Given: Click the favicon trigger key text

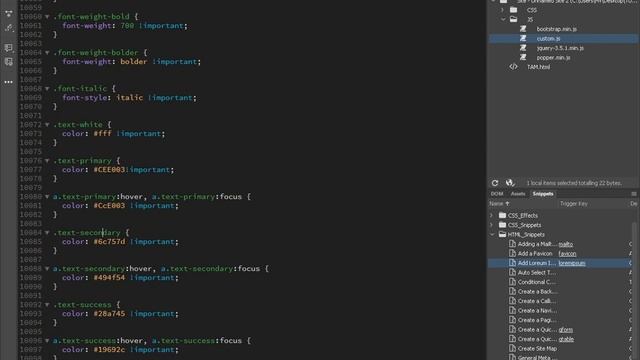Looking at the screenshot, I should point(567,253).
